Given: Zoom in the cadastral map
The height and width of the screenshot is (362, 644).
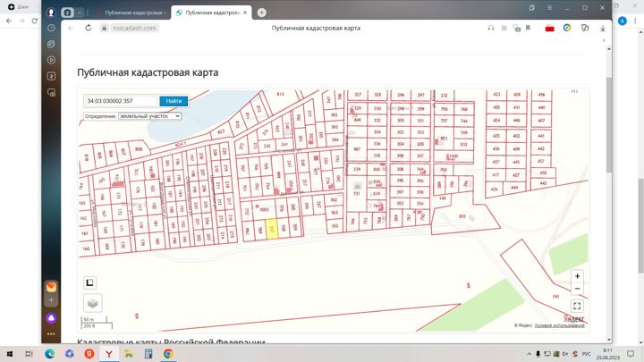Looking at the screenshot, I should pos(577,276).
